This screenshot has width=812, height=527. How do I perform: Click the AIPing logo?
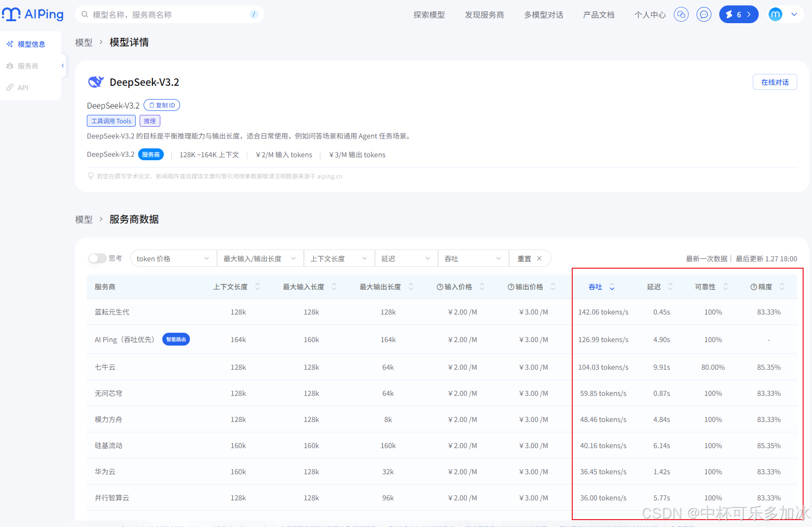(x=33, y=14)
